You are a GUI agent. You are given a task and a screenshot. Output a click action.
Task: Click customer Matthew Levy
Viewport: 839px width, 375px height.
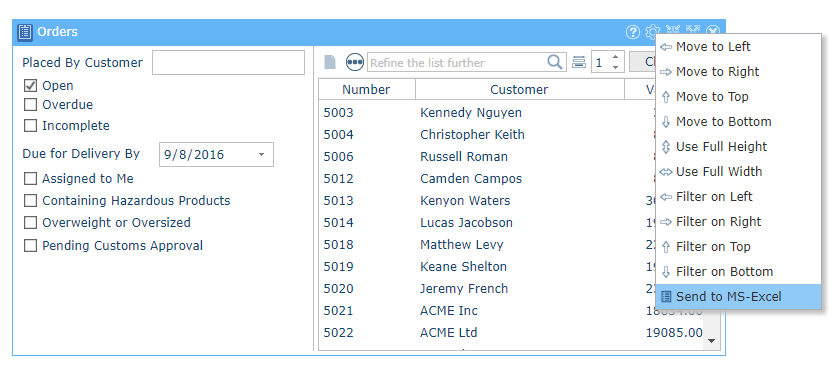tap(462, 245)
